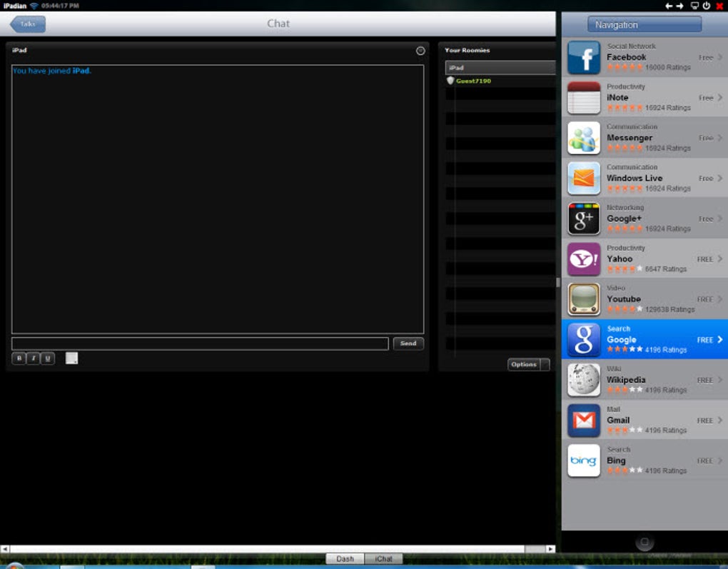
Task: Open the Messenger app icon
Action: (x=584, y=138)
